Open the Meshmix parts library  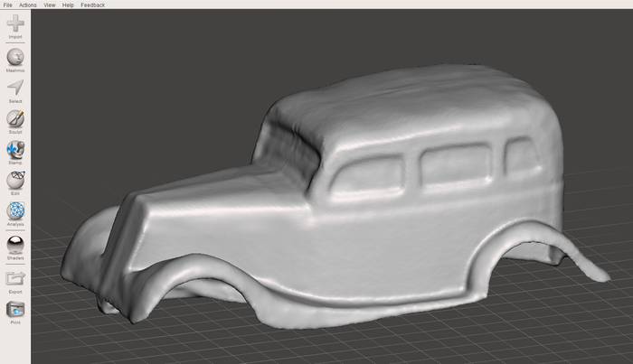(x=15, y=57)
